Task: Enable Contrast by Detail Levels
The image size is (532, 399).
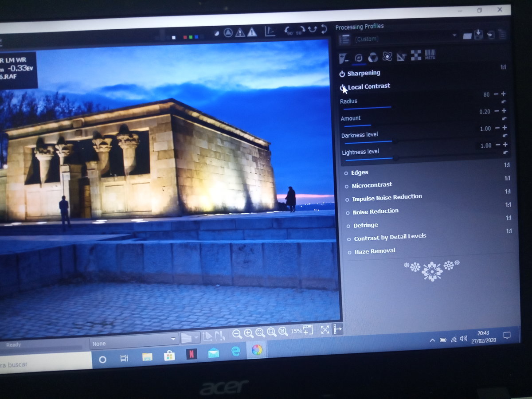Action: [348, 239]
